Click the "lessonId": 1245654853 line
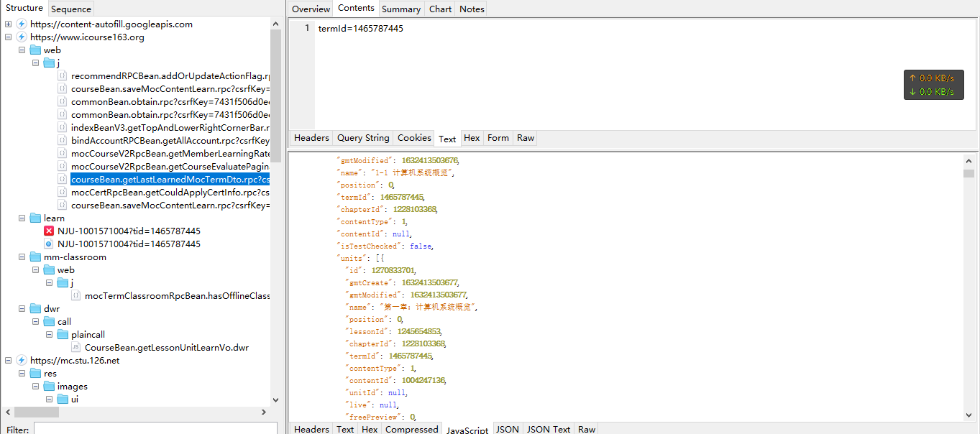The image size is (980, 434). coord(394,332)
